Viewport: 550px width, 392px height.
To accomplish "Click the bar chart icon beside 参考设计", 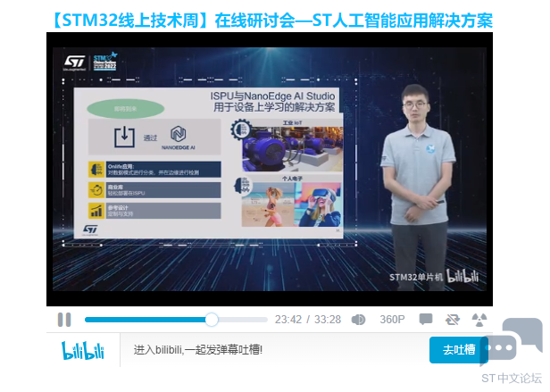I will [96, 211].
